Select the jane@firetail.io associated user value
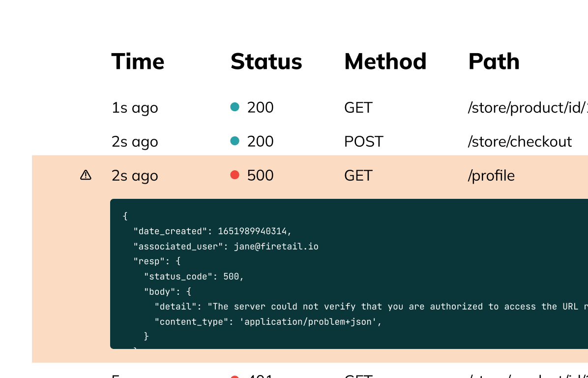 (276, 247)
